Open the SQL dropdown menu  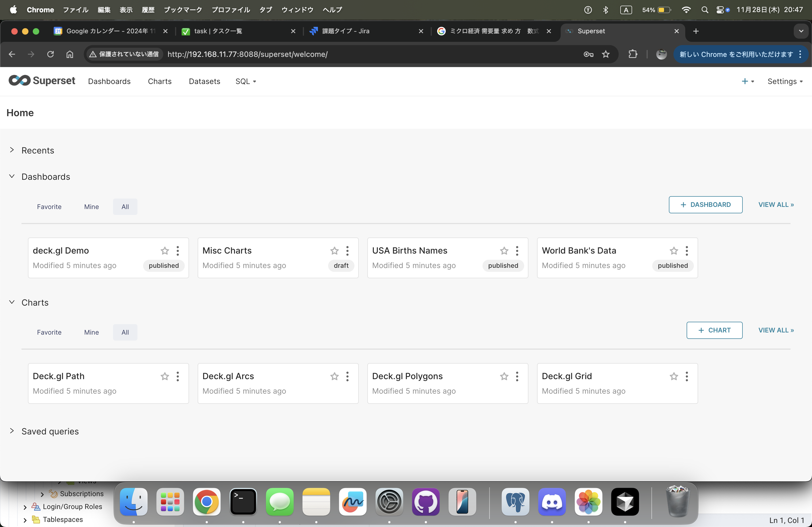tap(245, 81)
